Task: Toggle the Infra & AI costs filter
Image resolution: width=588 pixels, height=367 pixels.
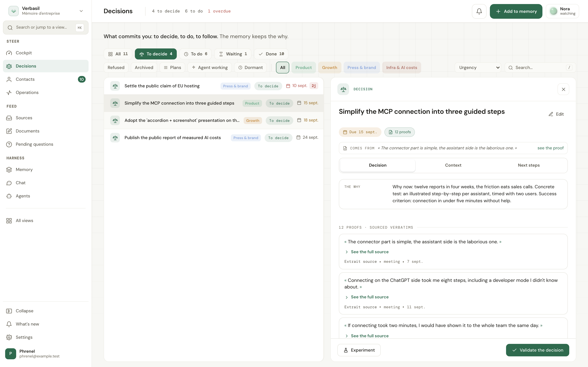Action: 402,68
